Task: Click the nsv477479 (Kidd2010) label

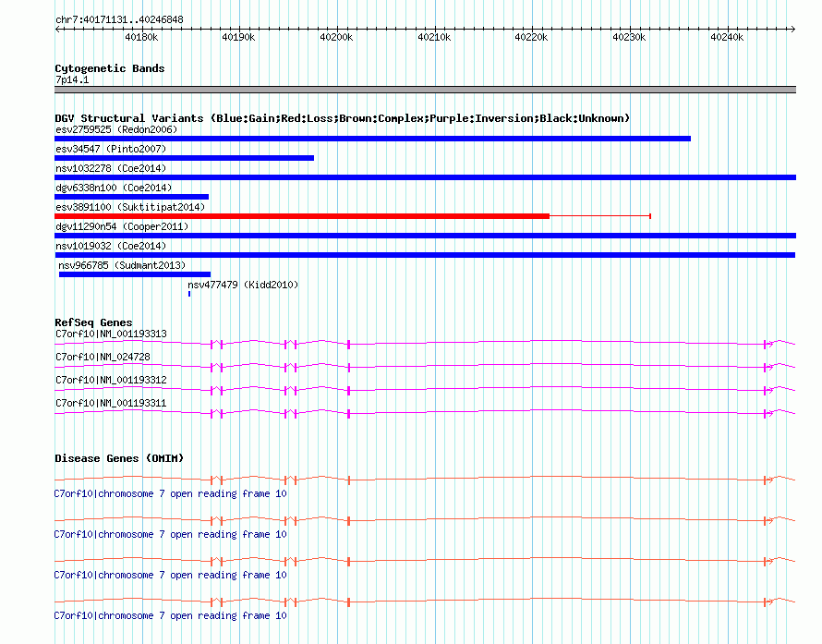Action: (x=243, y=285)
